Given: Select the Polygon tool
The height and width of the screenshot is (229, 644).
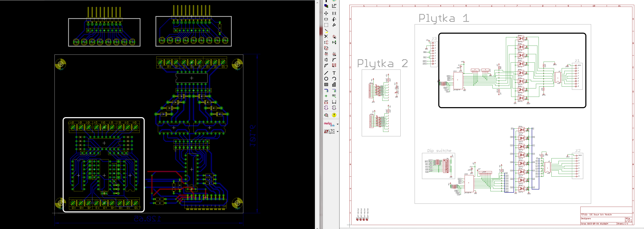Looking at the screenshot, I should (x=334, y=84).
